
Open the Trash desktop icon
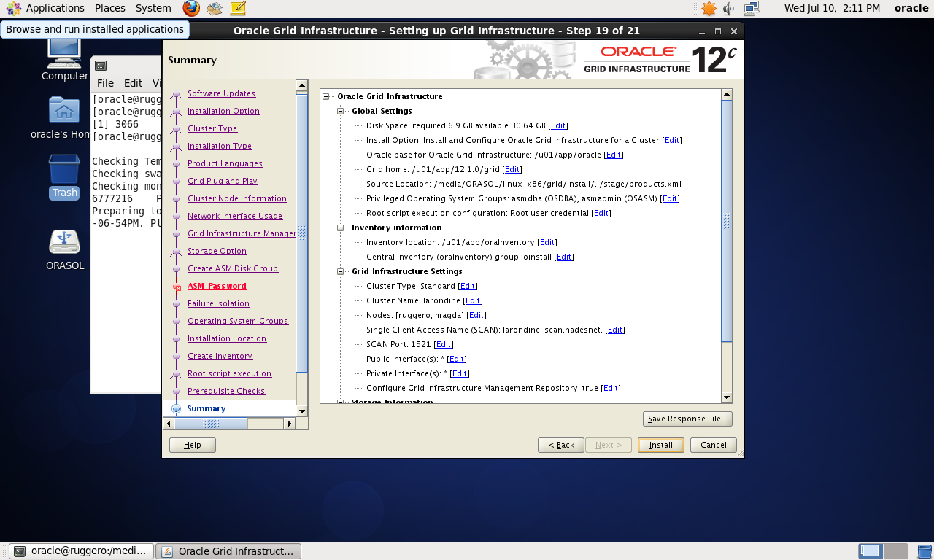click(64, 170)
